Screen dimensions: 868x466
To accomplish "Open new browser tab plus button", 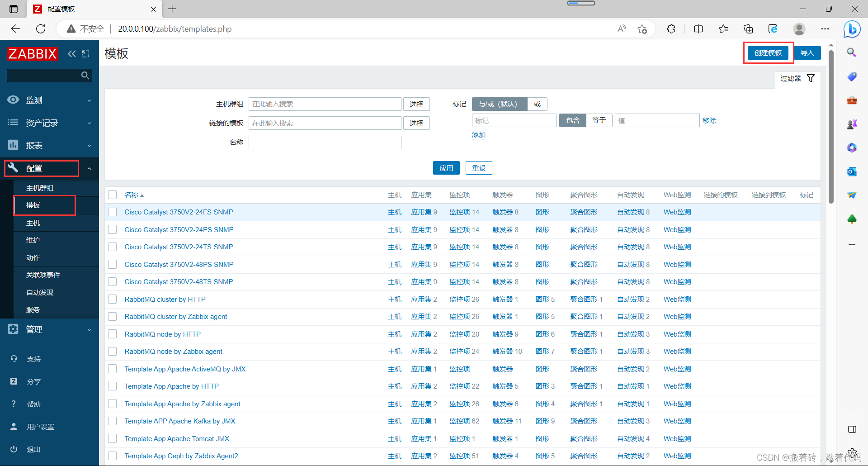I will [172, 9].
